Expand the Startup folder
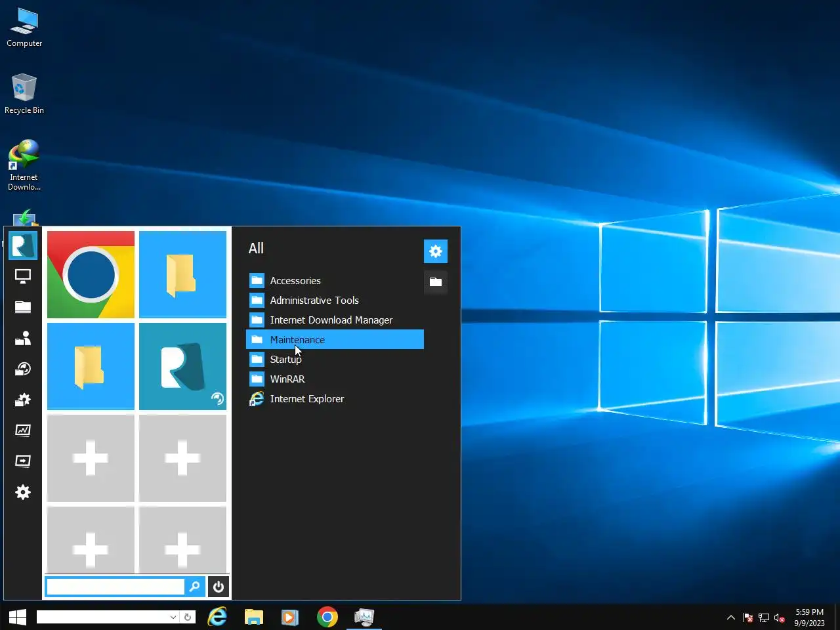840x630 pixels. 335,360
